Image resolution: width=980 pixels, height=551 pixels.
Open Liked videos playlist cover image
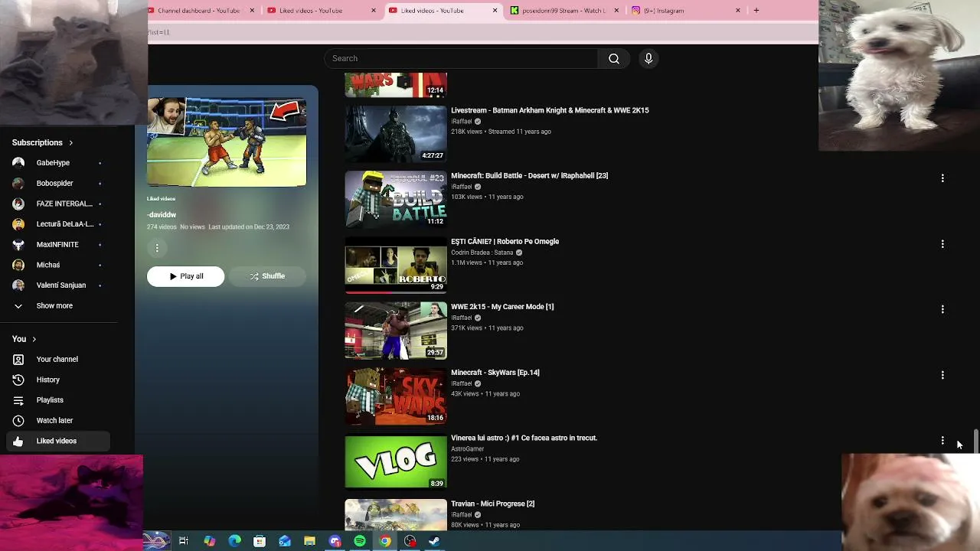[x=227, y=142]
